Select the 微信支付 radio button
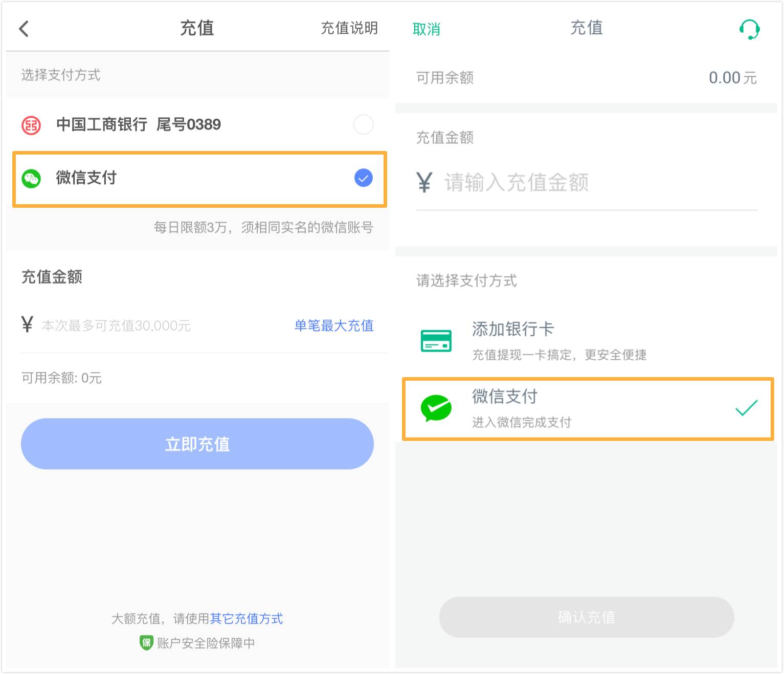This screenshot has height=674, width=784. click(363, 178)
